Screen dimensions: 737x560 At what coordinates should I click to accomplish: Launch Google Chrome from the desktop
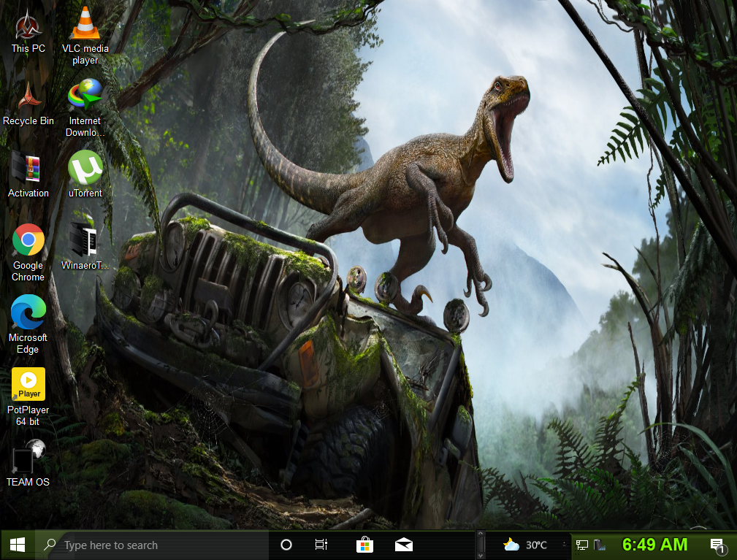[x=28, y=253]
